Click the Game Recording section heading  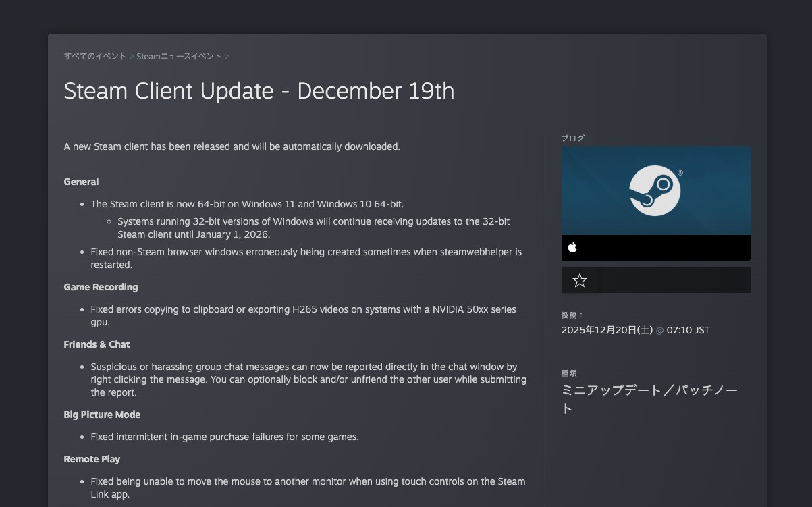(101, 287)
